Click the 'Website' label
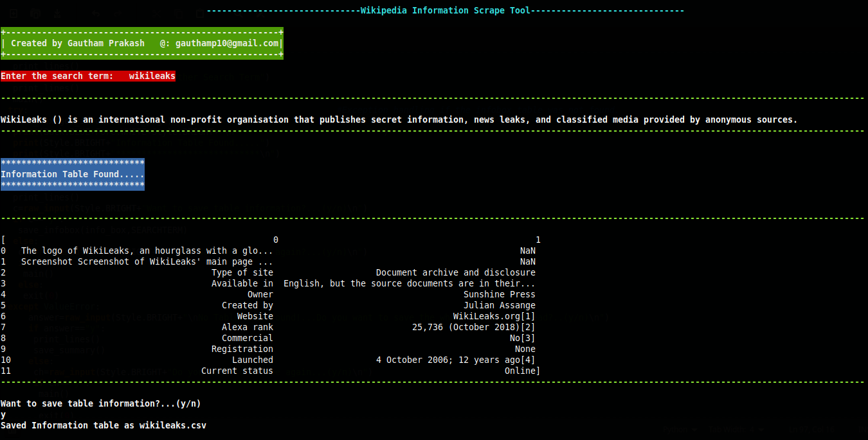This screenshot has height=440, width=868. click(255, 316)
